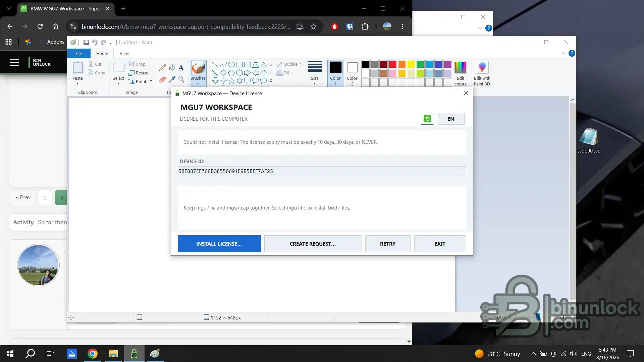The image size is (644, 362).
Task: Choose the Five-point star shape
Action: pos(231,81)
